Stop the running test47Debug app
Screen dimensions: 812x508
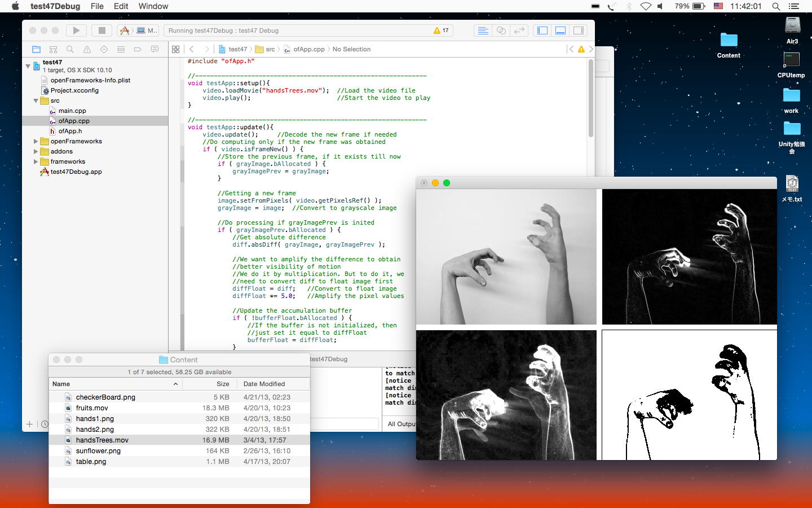pyautogui.click(x=101, y=30)
